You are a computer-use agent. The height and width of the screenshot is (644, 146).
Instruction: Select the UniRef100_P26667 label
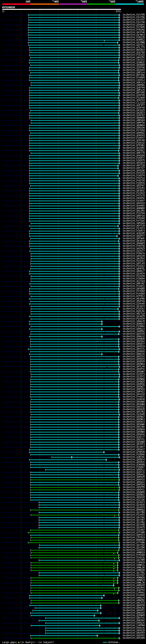pyautogui.click(x=133, y=467)
